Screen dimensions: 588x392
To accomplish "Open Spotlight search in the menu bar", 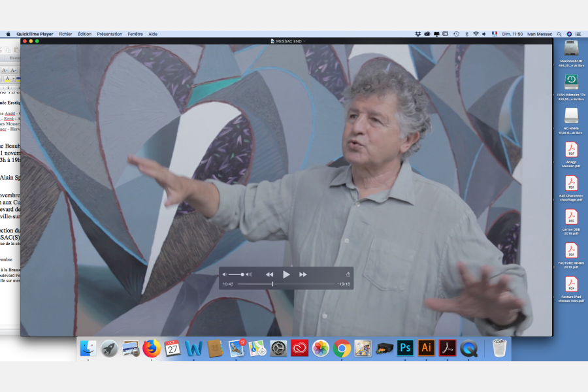I will click(x=560, y=34).
